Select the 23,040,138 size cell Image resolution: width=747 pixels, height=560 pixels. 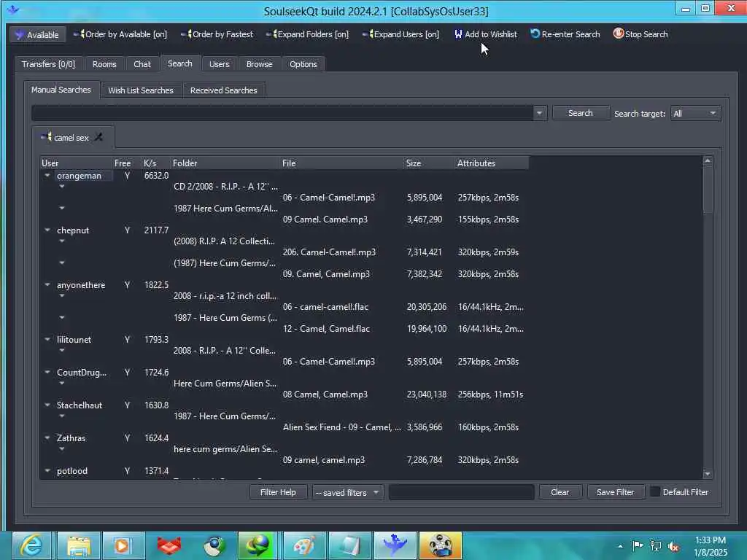426,394
